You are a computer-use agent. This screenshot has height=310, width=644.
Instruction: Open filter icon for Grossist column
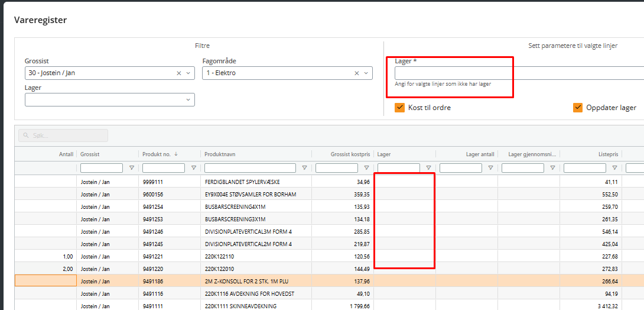pyautogui.click(x=132, y=168)
